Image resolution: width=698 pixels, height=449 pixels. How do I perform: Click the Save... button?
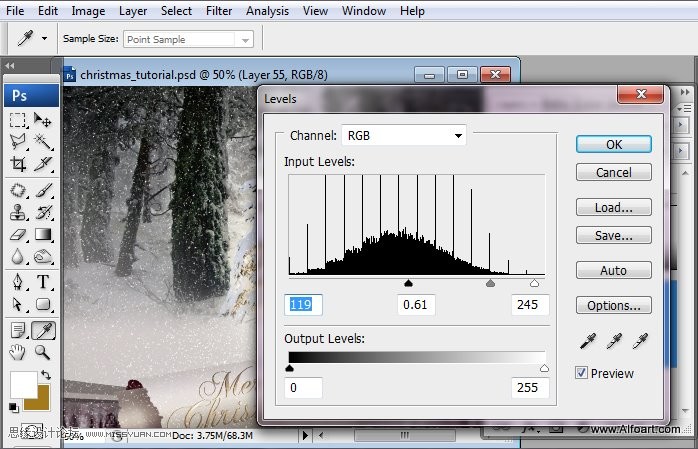tap(614, 235)
